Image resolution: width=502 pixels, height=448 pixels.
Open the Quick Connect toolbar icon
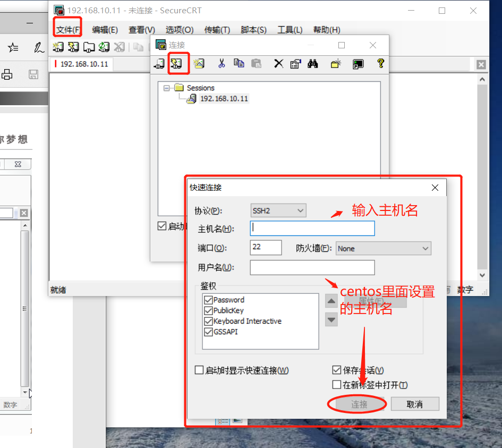coord(178,63)
